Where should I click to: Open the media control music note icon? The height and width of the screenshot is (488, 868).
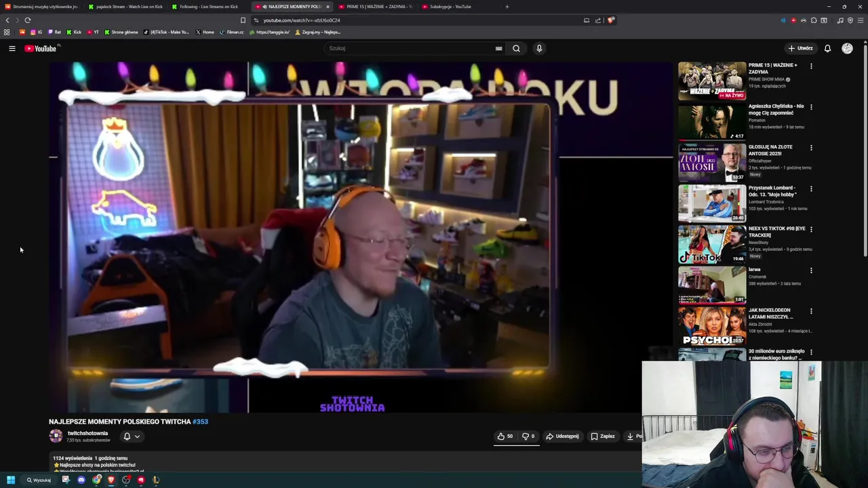click(840, 20)
